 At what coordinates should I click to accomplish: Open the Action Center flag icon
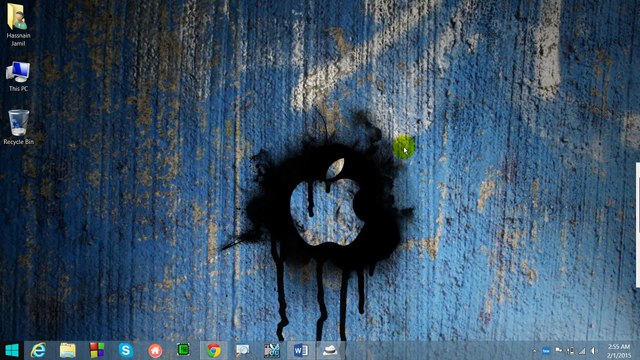(x=558, y=350)
